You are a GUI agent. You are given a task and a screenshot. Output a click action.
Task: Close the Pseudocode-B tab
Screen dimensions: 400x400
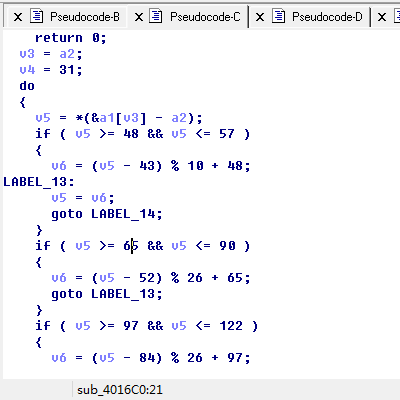click(x=18, y=17)
